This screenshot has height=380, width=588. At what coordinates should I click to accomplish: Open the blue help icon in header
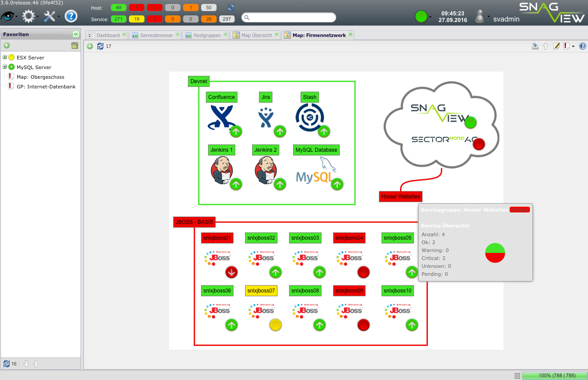[x=71, y=16]
